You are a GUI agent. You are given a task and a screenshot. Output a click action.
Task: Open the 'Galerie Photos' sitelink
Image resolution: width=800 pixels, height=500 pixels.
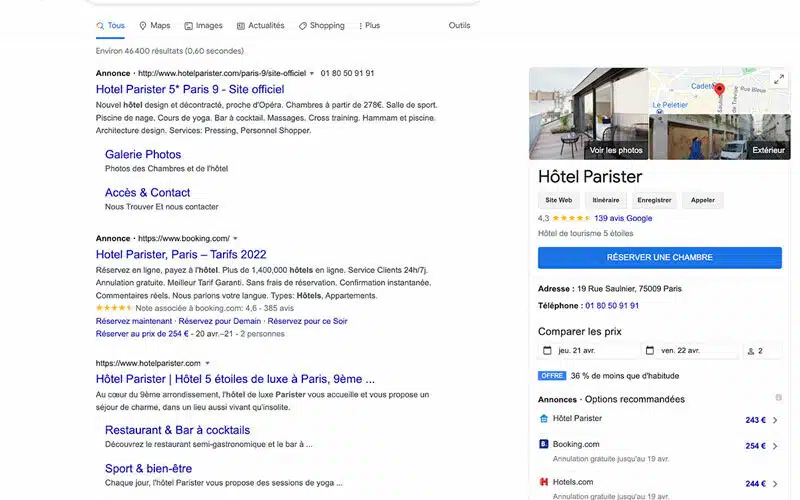pyautogui.click(x=143, y=155)
